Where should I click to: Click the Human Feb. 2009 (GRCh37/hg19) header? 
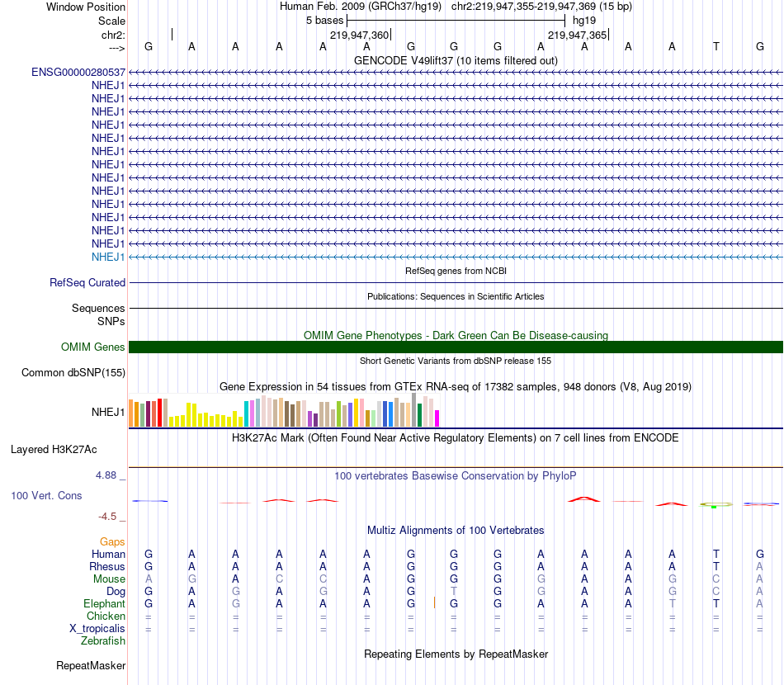click(x=360, y=7)
